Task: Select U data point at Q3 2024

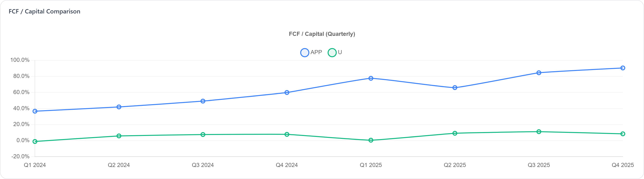Action: (x=203, y=135)
